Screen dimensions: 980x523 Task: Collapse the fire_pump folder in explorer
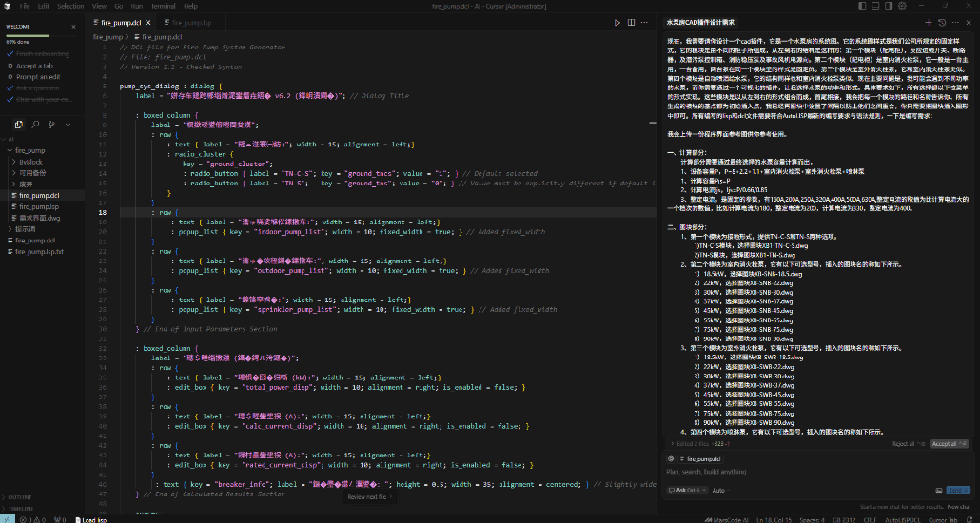pos(32,150)
